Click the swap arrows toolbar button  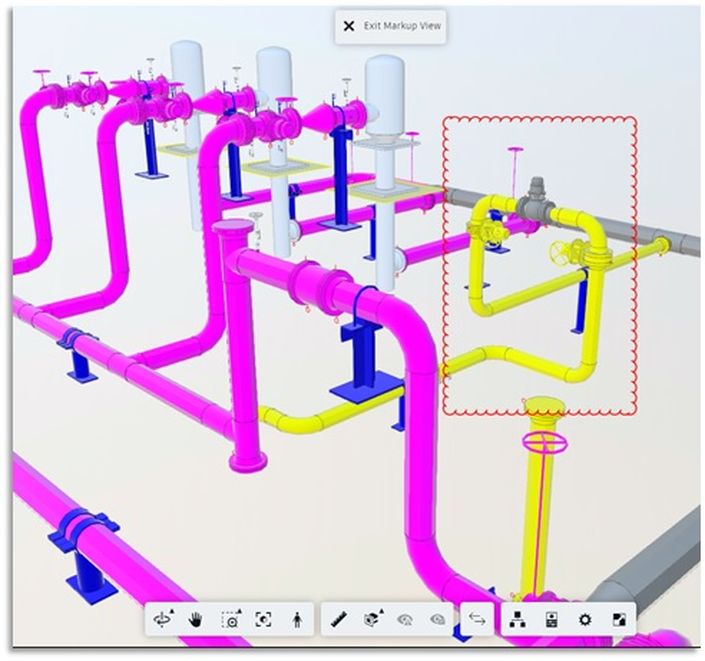(477, 620)
